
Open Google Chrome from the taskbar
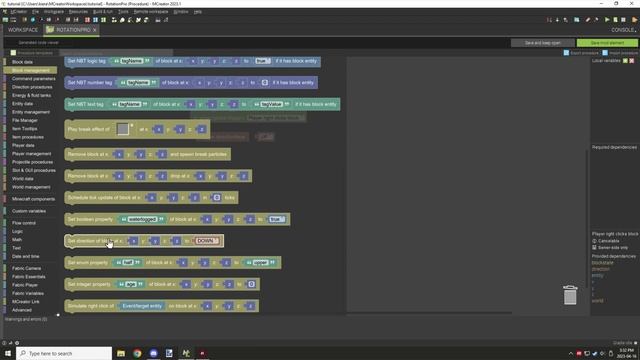pyautogui.click(x=137, y=353)
